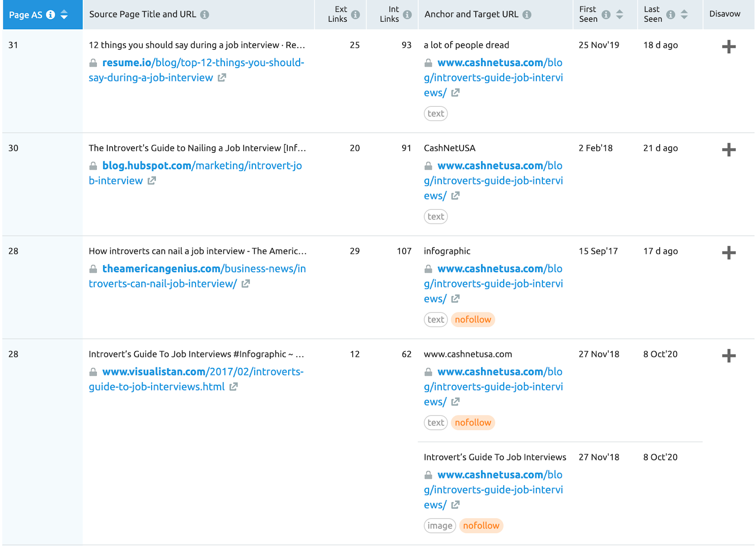Add blog.hubspot.com backlink to disavow list

click(x=729, y=150)
